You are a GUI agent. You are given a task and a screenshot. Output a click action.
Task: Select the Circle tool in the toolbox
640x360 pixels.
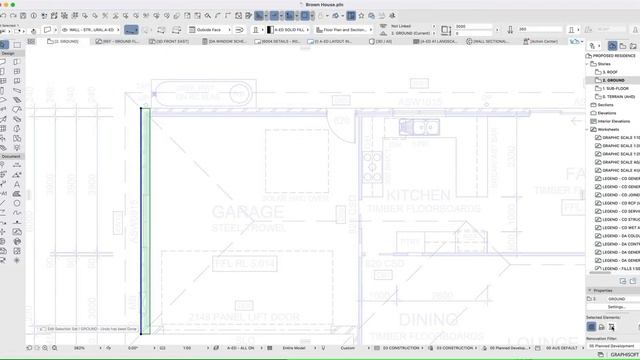17,203
